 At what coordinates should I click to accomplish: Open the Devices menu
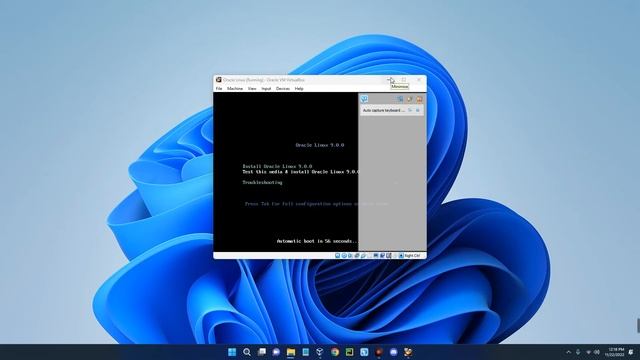[282, 89]
